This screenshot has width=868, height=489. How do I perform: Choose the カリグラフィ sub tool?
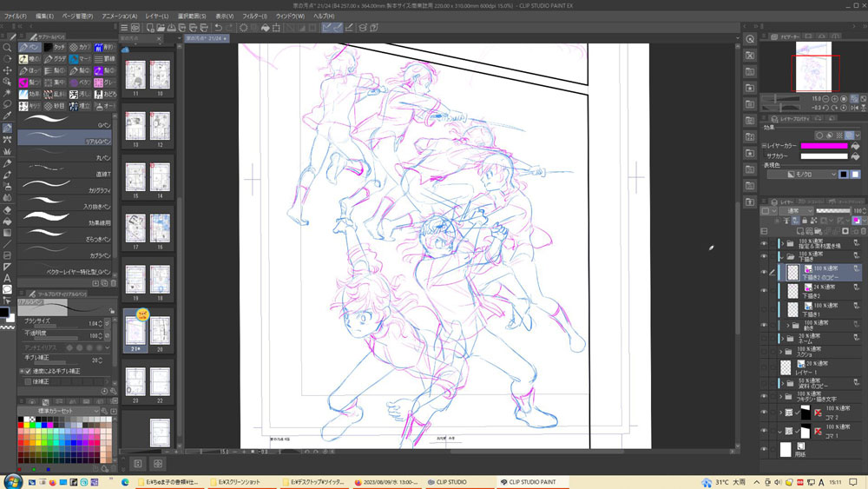[x=65, y=187]
